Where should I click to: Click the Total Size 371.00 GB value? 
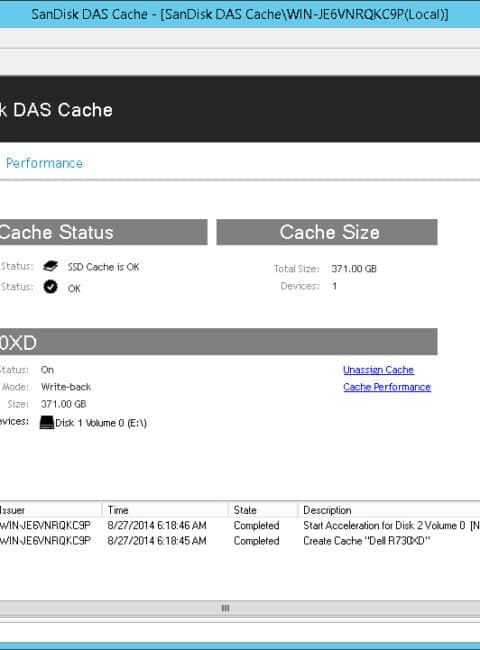(354, 269)
